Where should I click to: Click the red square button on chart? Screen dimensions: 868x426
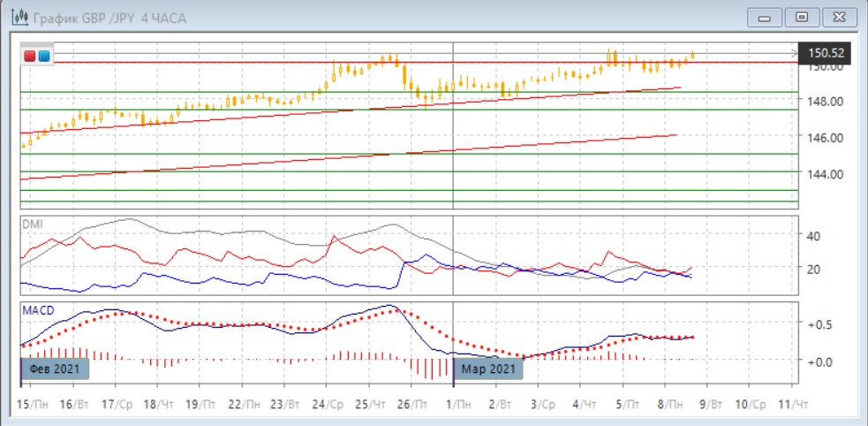pos(30,56)
